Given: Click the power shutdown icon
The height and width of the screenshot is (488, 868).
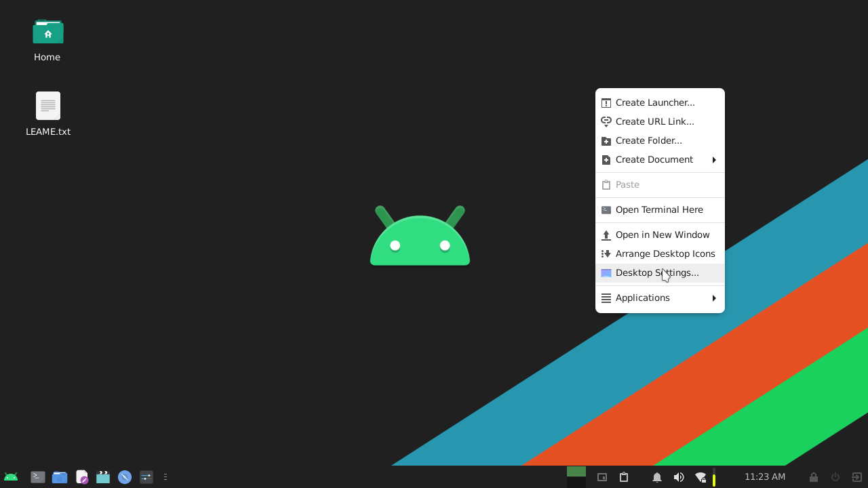Looking at the screenshot, I should (x=835, y=477).
